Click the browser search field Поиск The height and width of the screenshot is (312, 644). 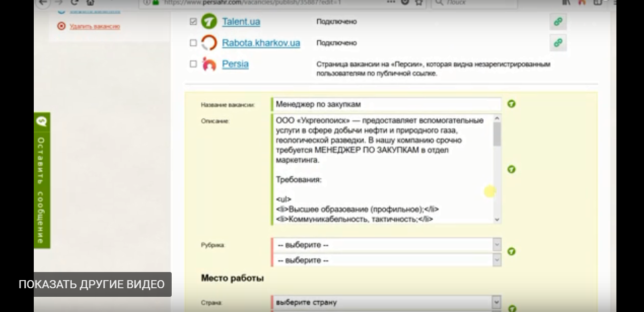(x=474, y=3)
